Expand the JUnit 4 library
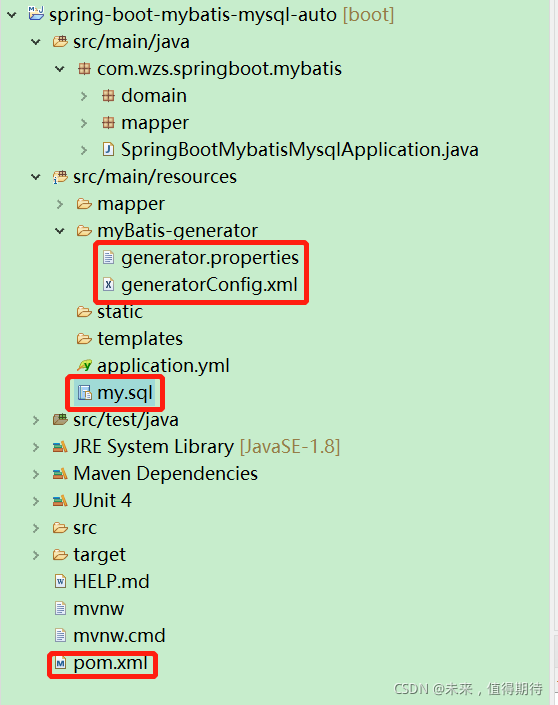The image size is (558, 705). pos(36,501)
